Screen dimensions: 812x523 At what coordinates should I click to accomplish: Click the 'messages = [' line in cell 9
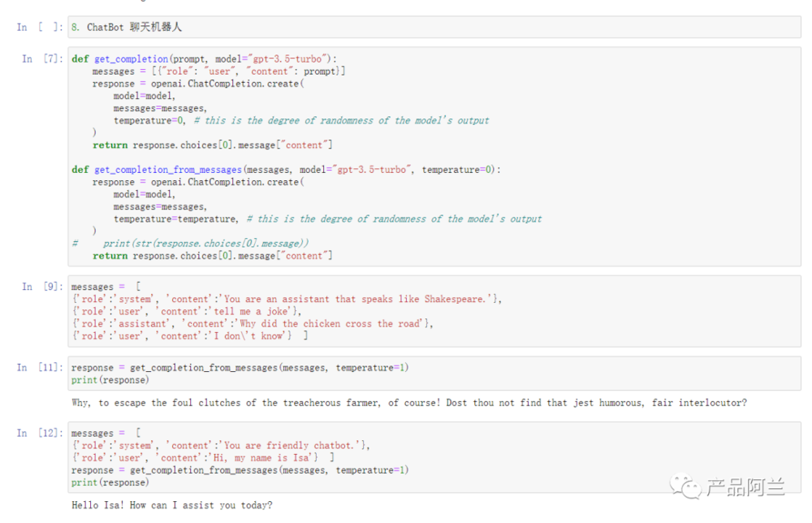click(106, 287)
